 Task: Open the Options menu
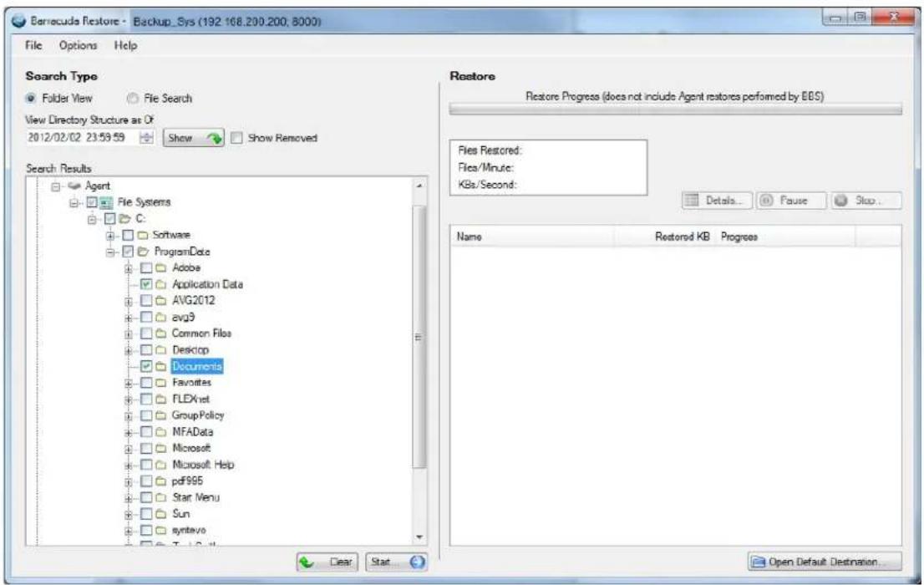[x=78, y=45]
